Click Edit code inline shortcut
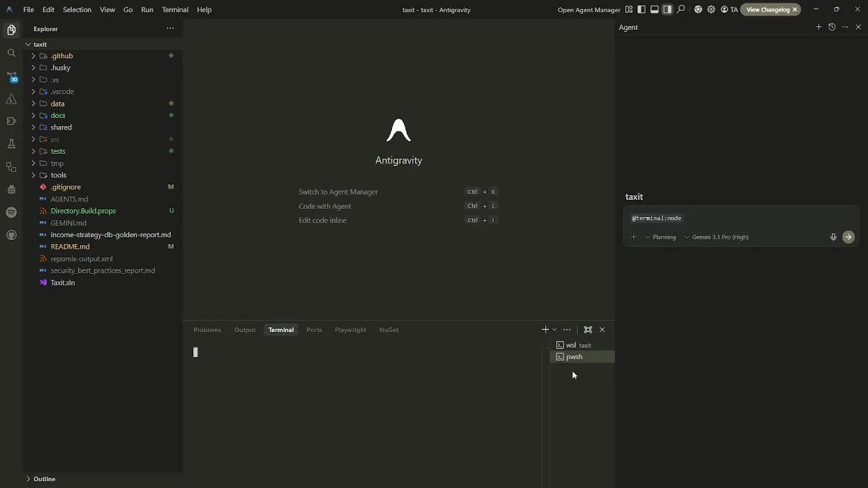868x488 pixels. coord(322,220)
